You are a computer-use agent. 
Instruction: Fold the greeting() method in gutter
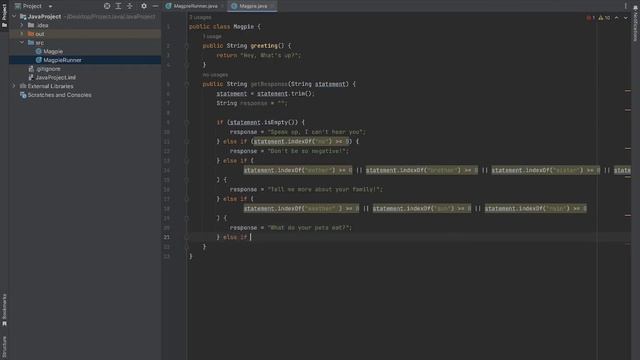(187, 46)
